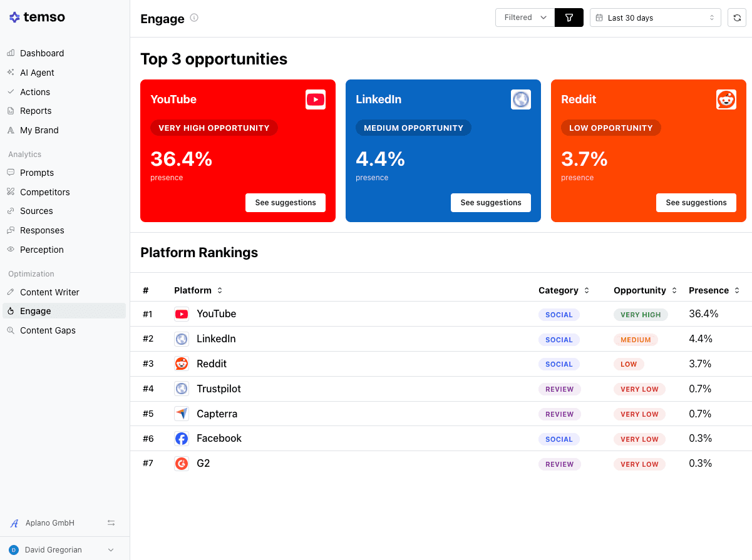Click the Reddit icon on orange card
The height and width of the screenshot is (560, 752).
click(726, 99)
